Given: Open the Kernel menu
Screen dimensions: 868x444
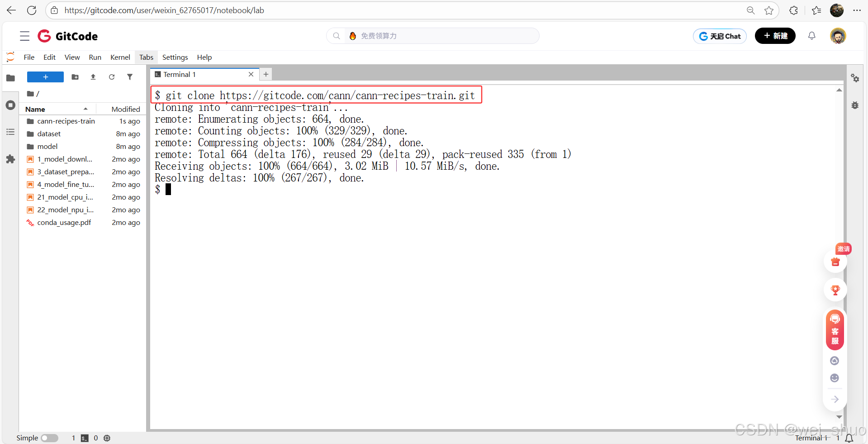Looking at the screenshot, I should tap(120, 57).
